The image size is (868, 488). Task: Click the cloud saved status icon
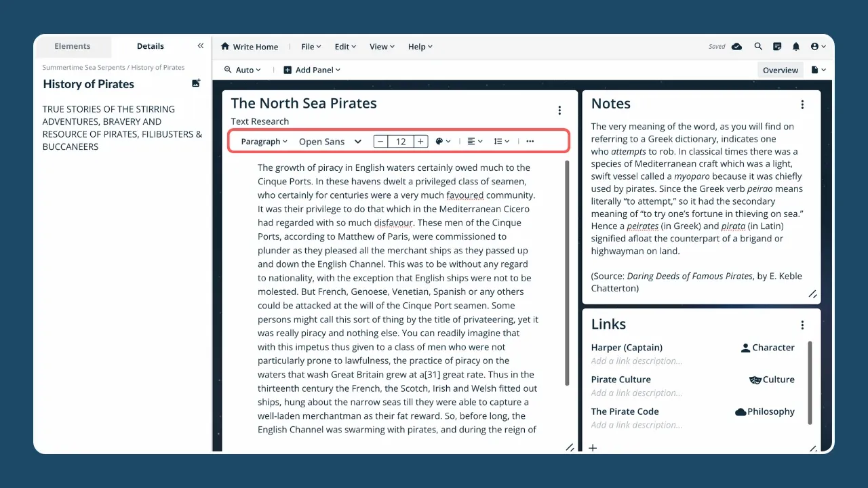click(737, 47)
